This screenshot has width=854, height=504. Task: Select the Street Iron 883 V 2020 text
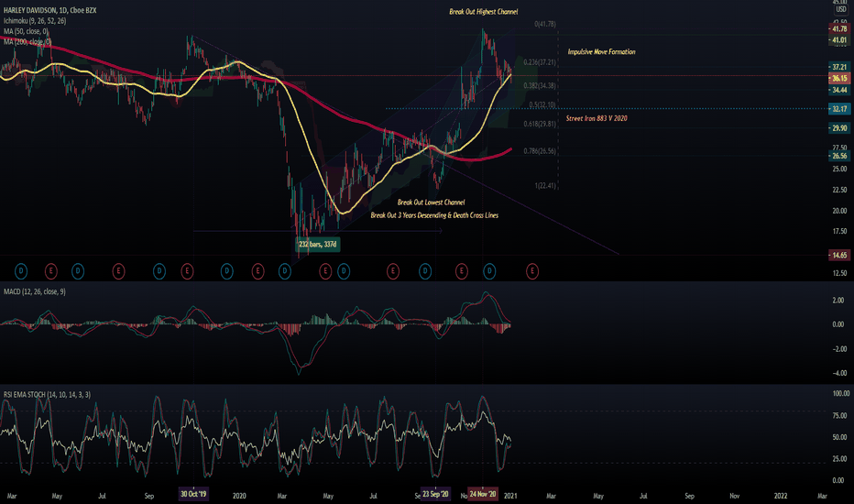(597, 118)
